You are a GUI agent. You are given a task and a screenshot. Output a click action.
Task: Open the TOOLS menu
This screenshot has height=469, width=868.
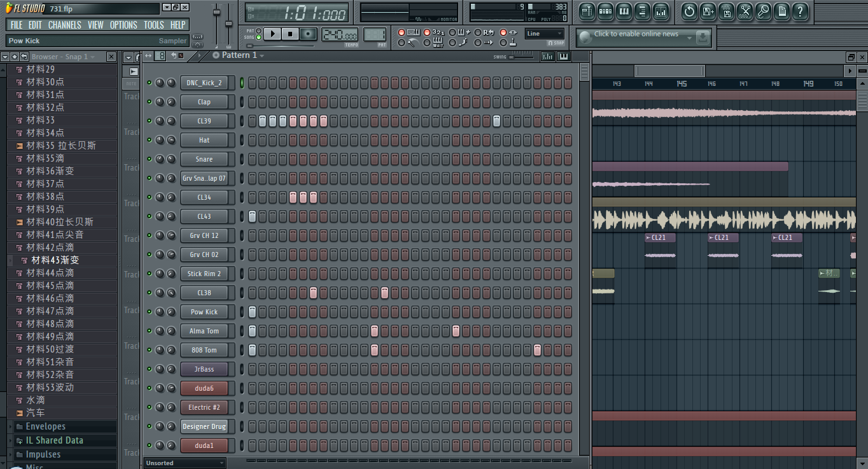153,25
